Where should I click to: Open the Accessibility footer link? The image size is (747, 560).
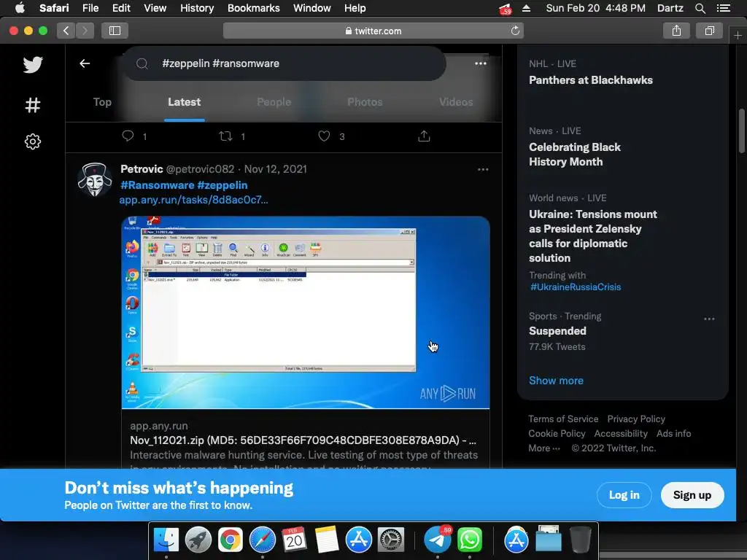621,433
